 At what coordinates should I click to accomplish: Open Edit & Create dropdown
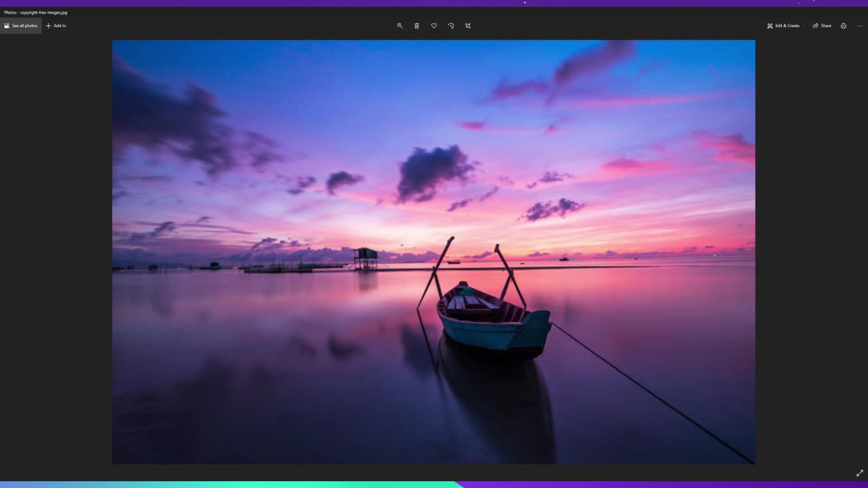pyautogui.click(x=785, y=26)
